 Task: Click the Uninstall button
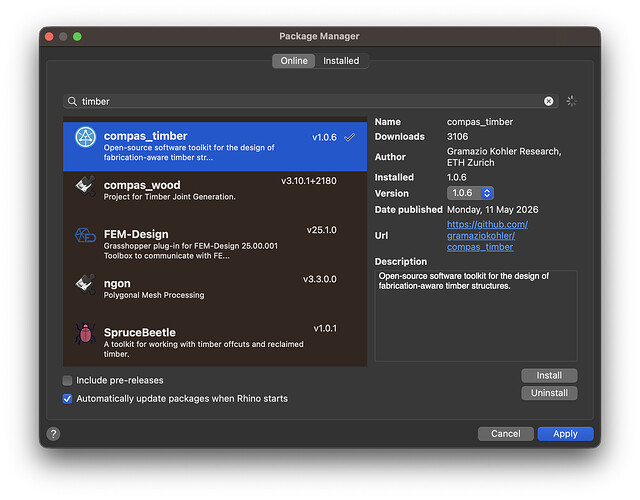coord(549,393)
